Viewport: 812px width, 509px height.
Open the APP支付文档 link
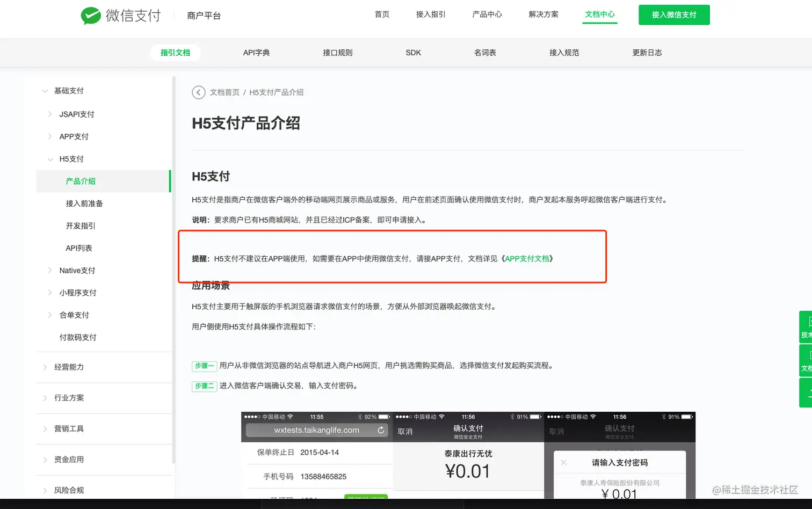(527, 259)
